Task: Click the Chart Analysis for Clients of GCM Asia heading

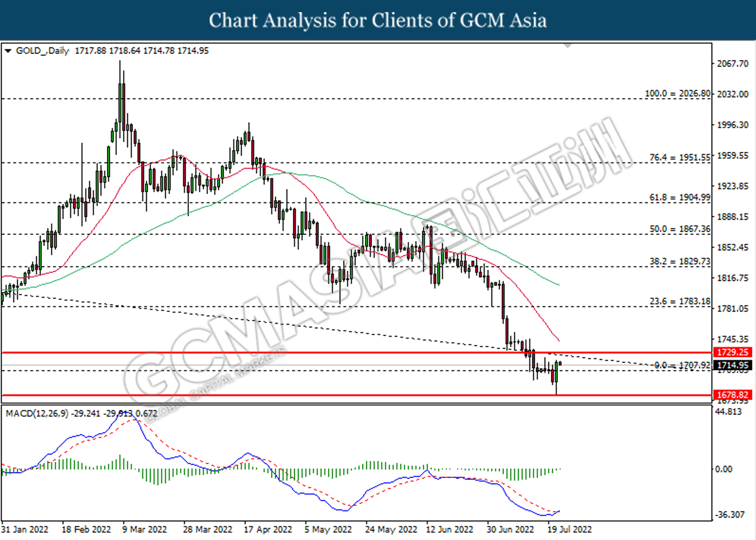Action: click(x=378, y=20)
